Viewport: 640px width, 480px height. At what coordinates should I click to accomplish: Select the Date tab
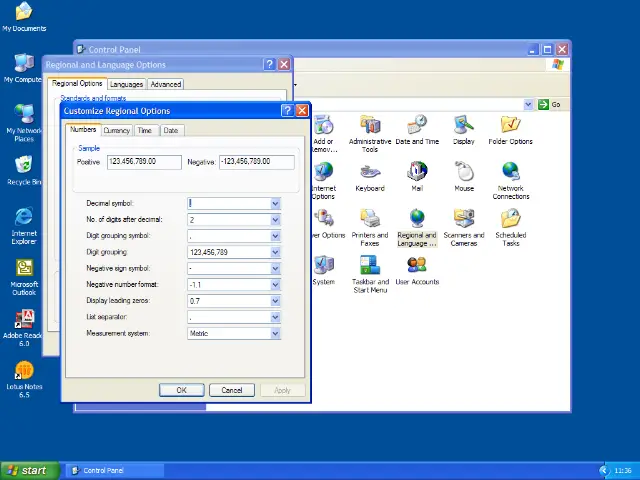tap(171, 130)
